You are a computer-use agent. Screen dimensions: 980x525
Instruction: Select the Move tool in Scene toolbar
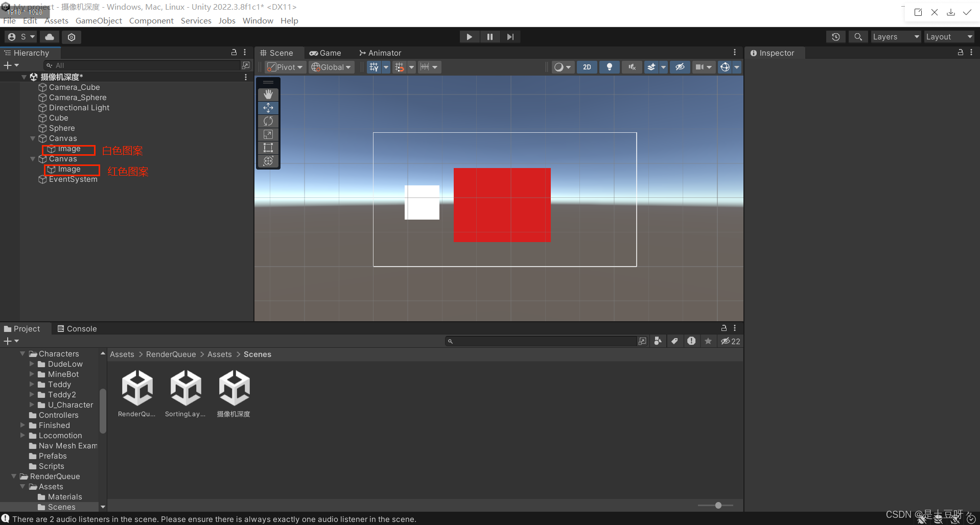[x=268, y=108]
